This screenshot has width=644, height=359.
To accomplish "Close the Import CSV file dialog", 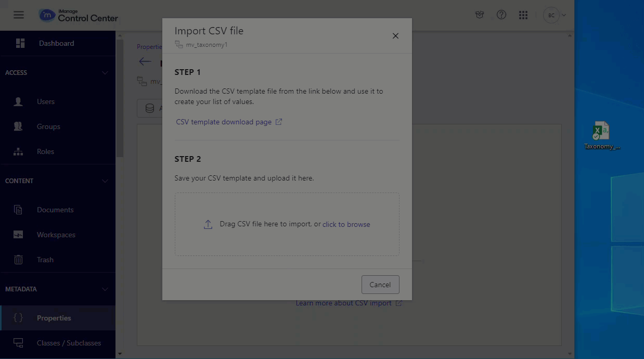I will point(395,36).
